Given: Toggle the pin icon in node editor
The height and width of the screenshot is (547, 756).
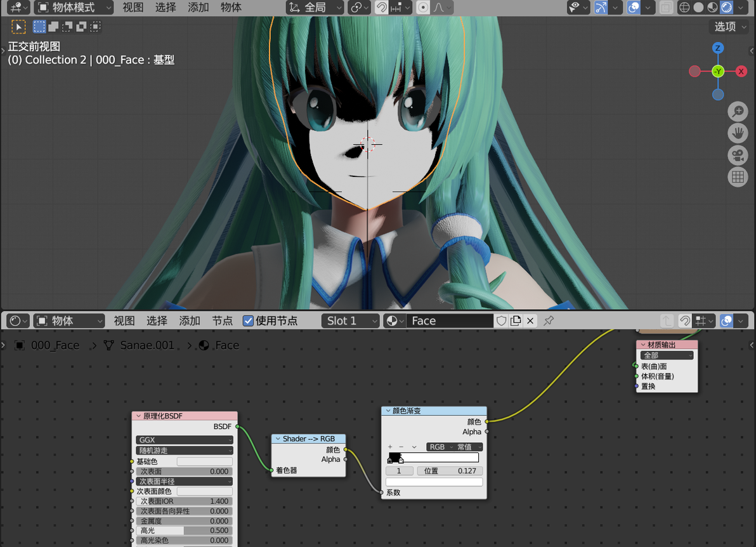Looking at the screenshot, I should coord(549,320).
